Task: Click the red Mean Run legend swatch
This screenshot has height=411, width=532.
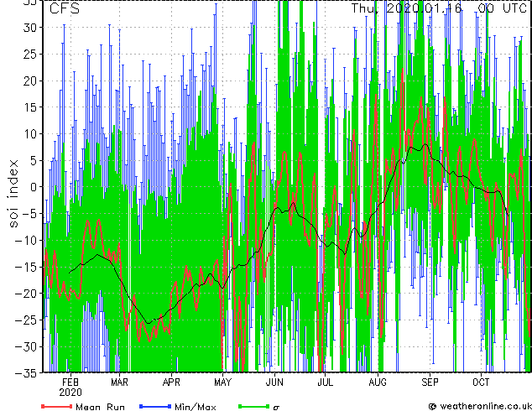Action: tap(57, 406)
